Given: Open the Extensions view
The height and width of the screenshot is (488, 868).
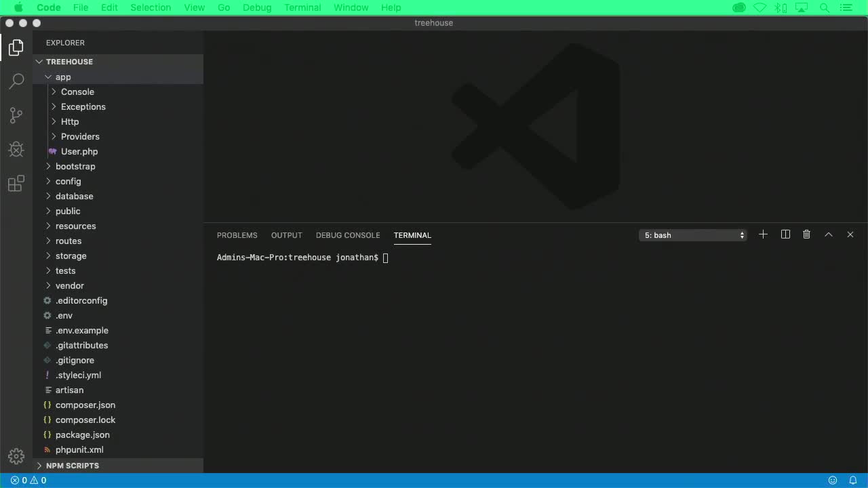Looking at the screenshot, I should tap(16, 183).
